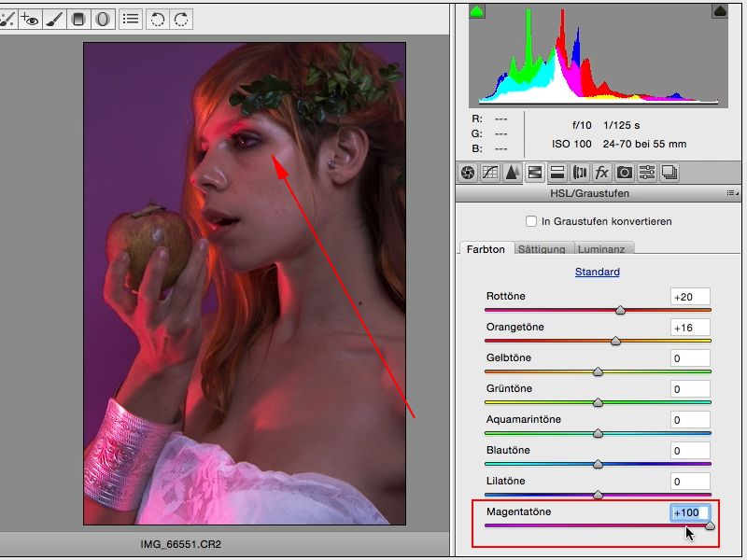Click the Aquamarintöne slider handle
Screen dimensions: 747x560
pos(598,433)
